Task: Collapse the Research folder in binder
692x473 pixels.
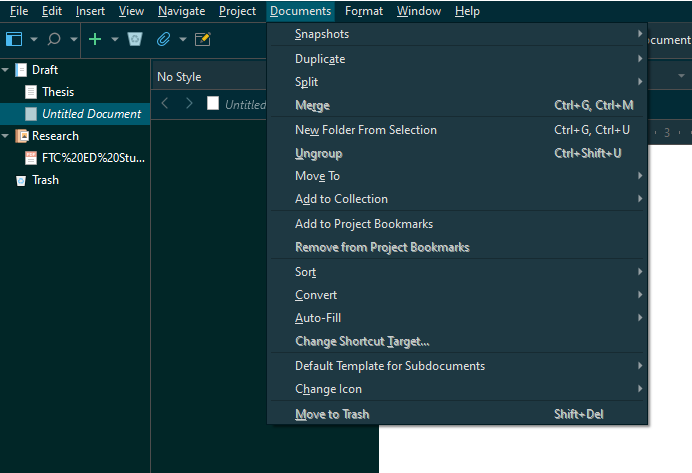Action: (7, 136)
